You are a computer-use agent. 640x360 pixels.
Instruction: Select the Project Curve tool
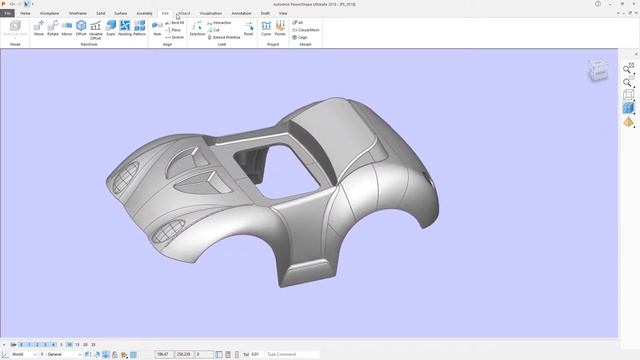266,28
